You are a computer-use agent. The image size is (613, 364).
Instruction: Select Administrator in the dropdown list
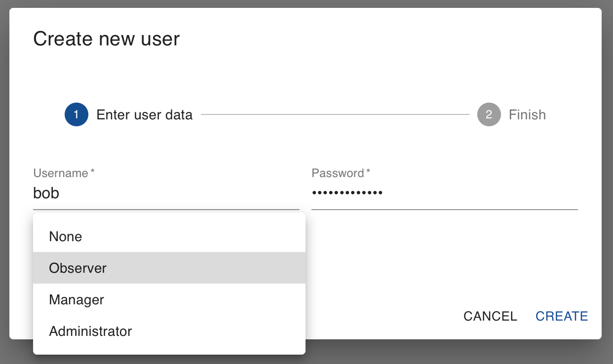[169, 331]
